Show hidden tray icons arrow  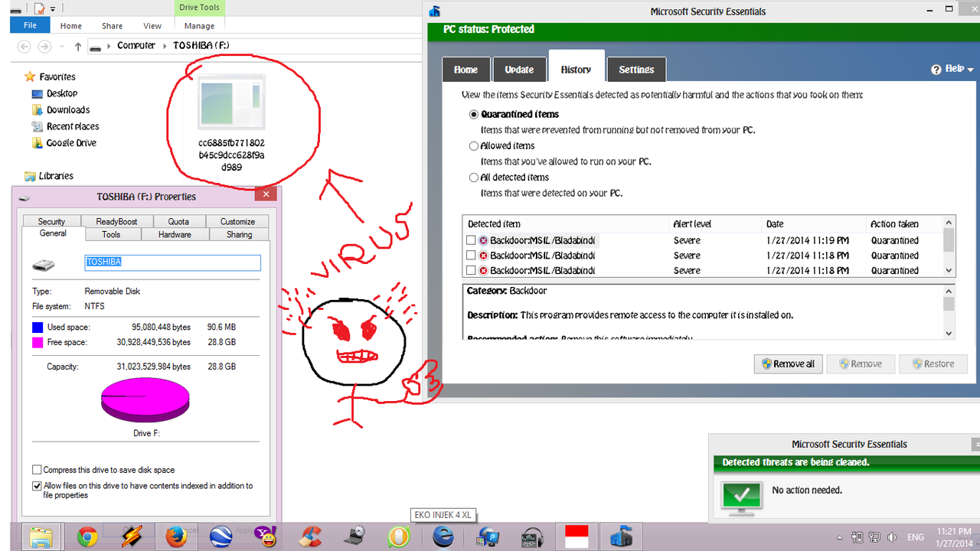pyautogui.click(x=840, y=538)
